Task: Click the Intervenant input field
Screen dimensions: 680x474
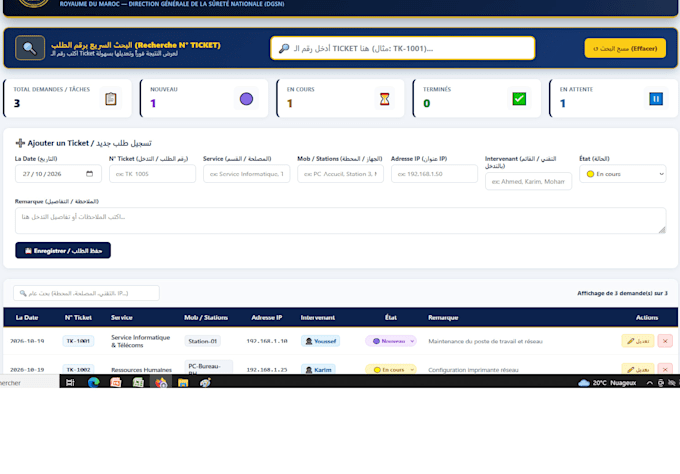Action: tap(528, 181)
